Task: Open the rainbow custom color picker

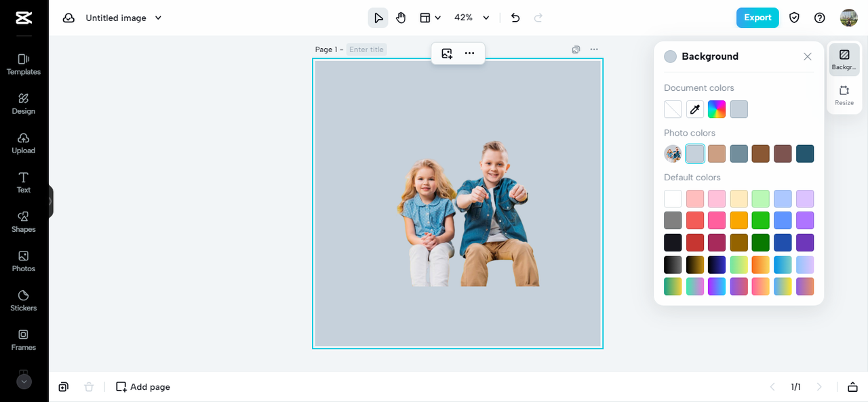Action: click(x=717, y=109)
